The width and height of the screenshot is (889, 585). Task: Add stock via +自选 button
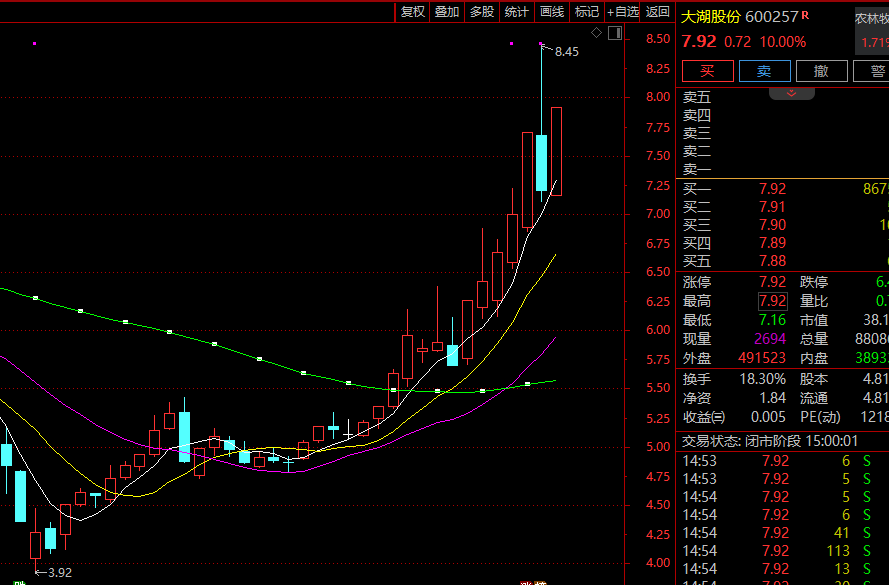pyautogui.click(x=623, y=11)
